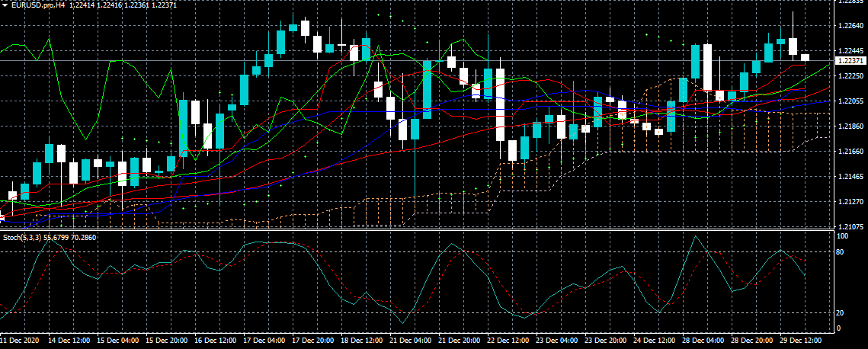Click the 1.22055 price scale label
Viewport: 868px width, 349px height.
[850, 101]
